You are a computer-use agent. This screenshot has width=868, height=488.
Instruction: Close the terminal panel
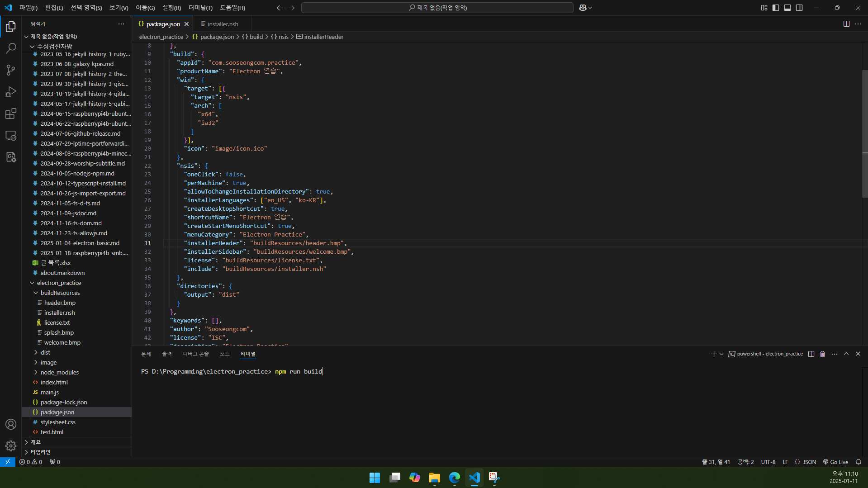pos(858,354)
